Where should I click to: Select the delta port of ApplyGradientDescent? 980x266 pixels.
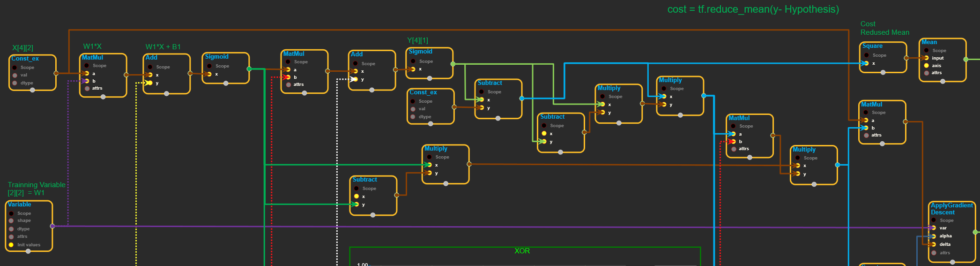point(934,244)
